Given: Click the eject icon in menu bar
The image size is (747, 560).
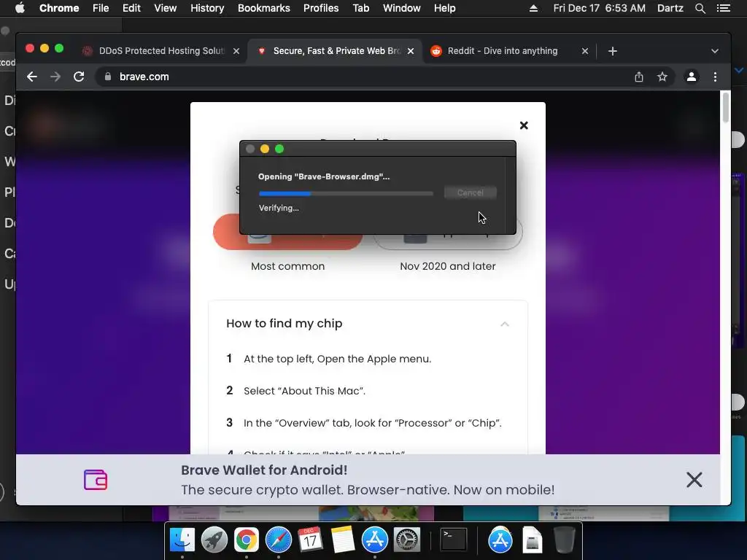Looking at the screenshot, I should [x=533, y=8].
